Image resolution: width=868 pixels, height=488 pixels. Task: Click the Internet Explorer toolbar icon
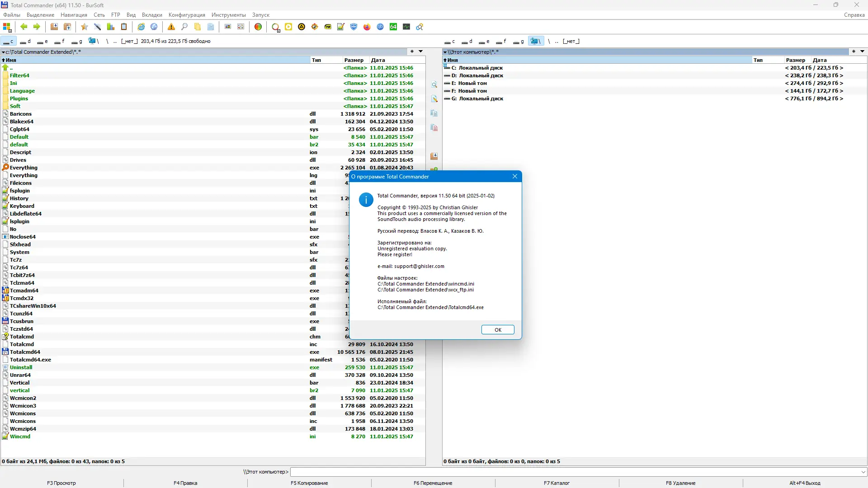141,27
